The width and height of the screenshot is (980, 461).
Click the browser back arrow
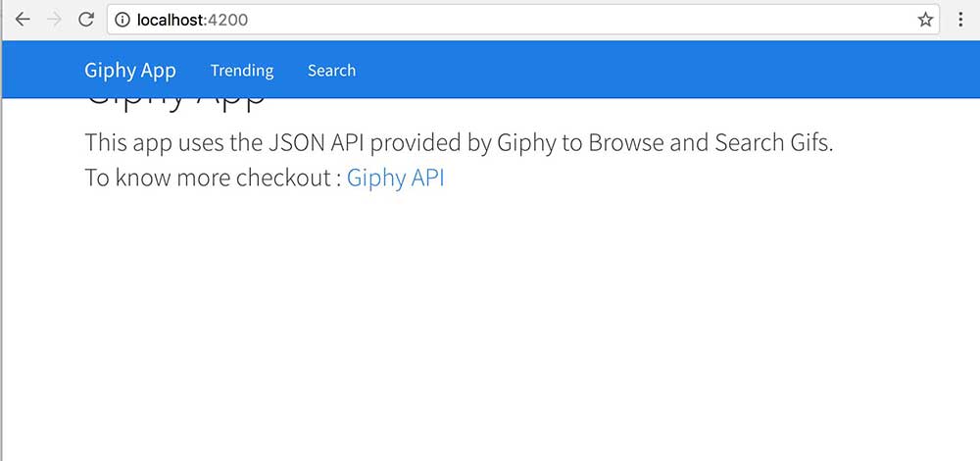click(x=22, y=20)
